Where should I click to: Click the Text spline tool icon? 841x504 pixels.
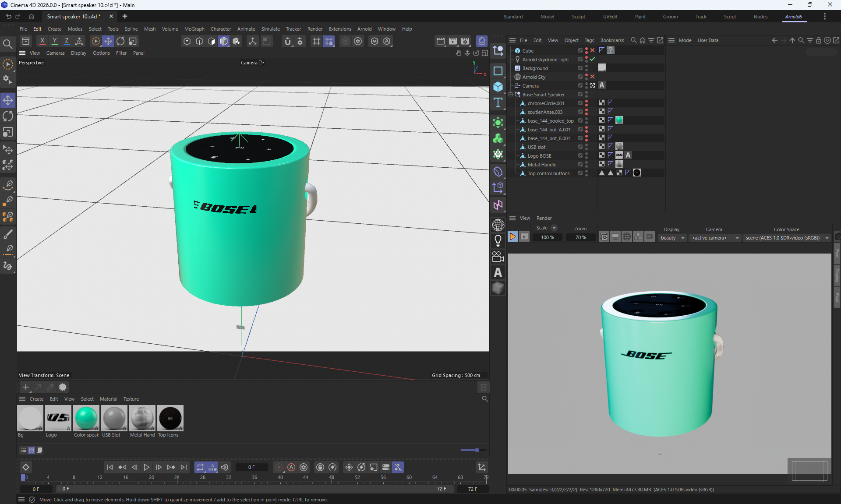coord(498,103)
